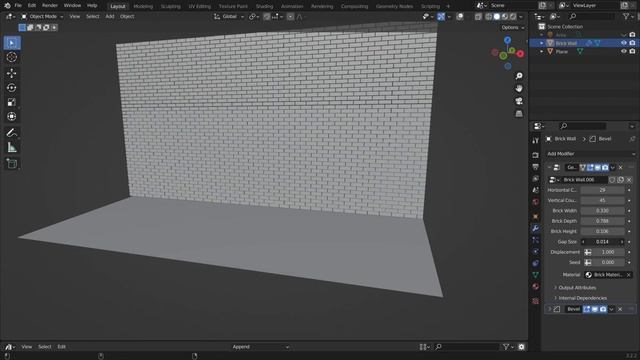Select the Scale tool
This screenshot has width=640, height=360.
click(12, 102)
